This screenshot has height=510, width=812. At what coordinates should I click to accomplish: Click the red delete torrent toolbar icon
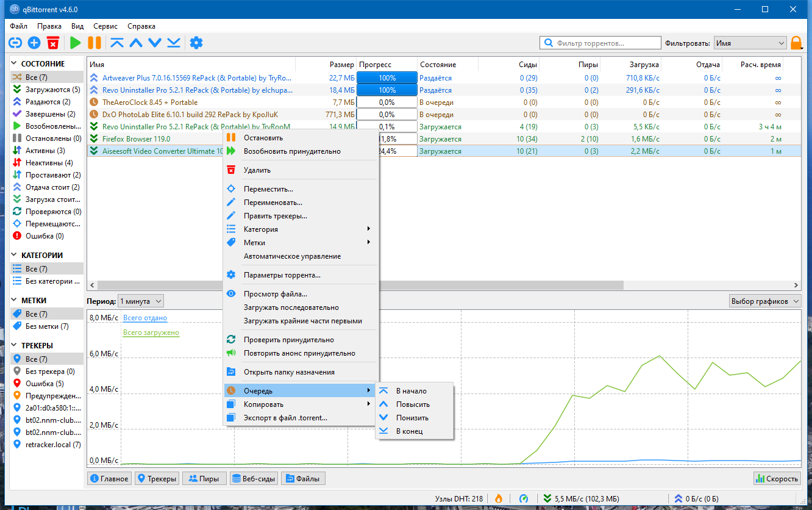click(53, 43)
